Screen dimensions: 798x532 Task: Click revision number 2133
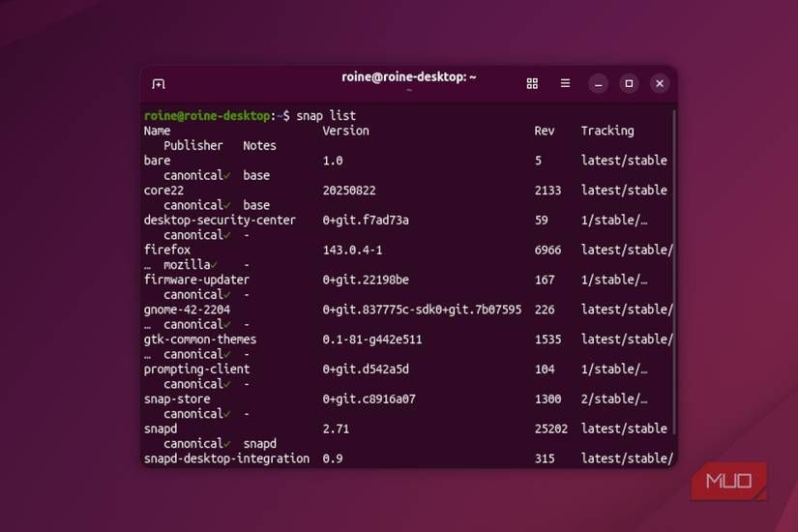coord(547,191)
